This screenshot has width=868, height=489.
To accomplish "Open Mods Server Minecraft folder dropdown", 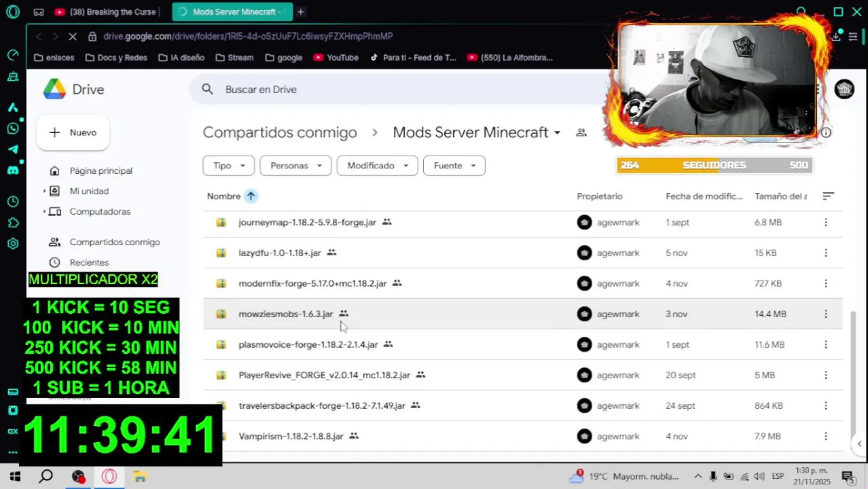I will [x=557, y=132].
